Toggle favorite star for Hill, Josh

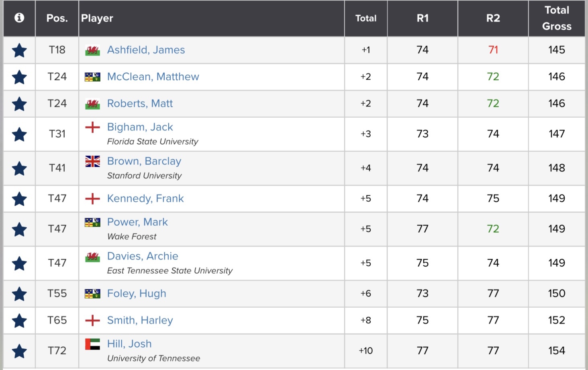(x=19, y=351)
